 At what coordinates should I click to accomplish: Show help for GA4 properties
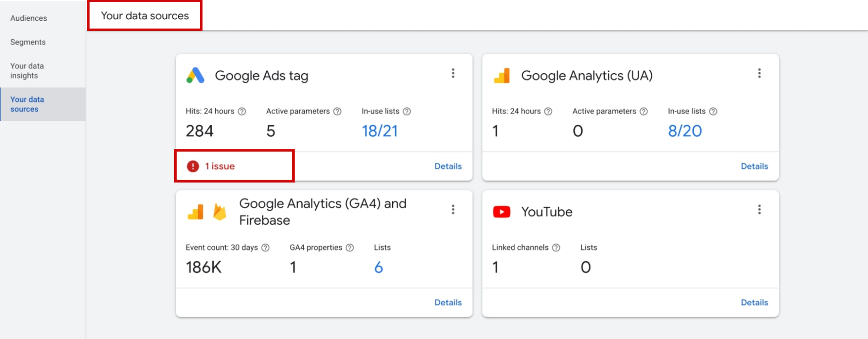(350, 247)
